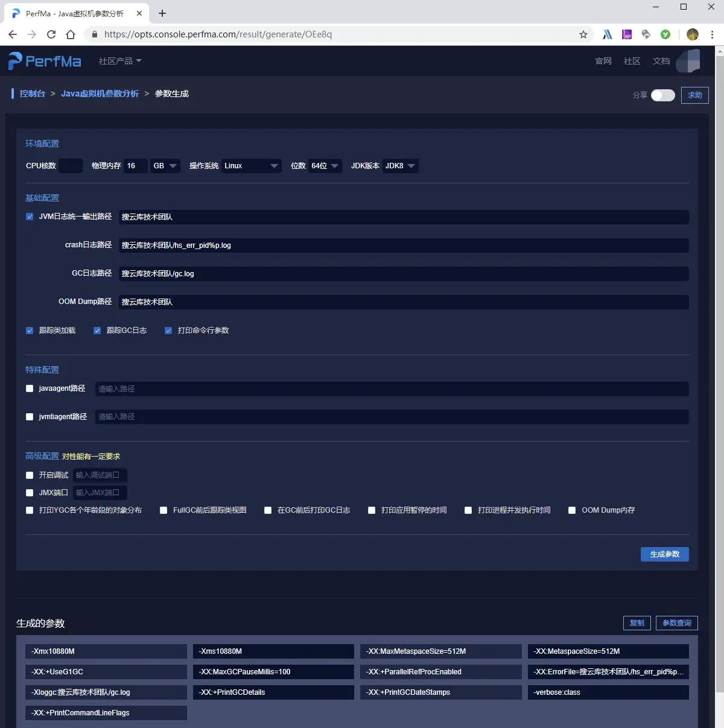Bookmark this page with the star
This screenshot has height=728, width=724.
(583, 34)
